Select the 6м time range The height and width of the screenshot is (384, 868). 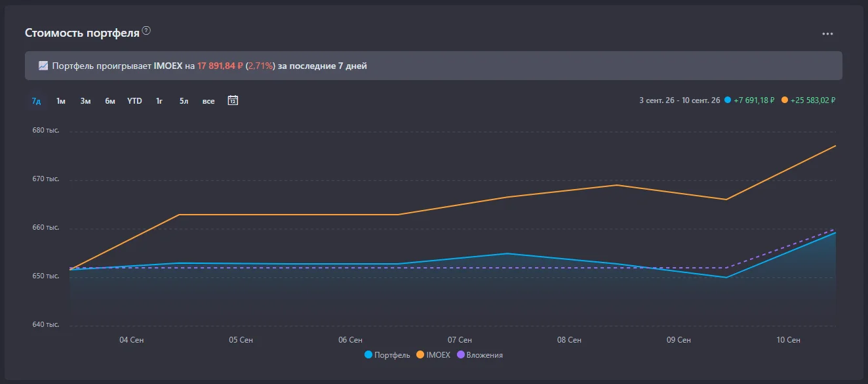pos(110,101)
